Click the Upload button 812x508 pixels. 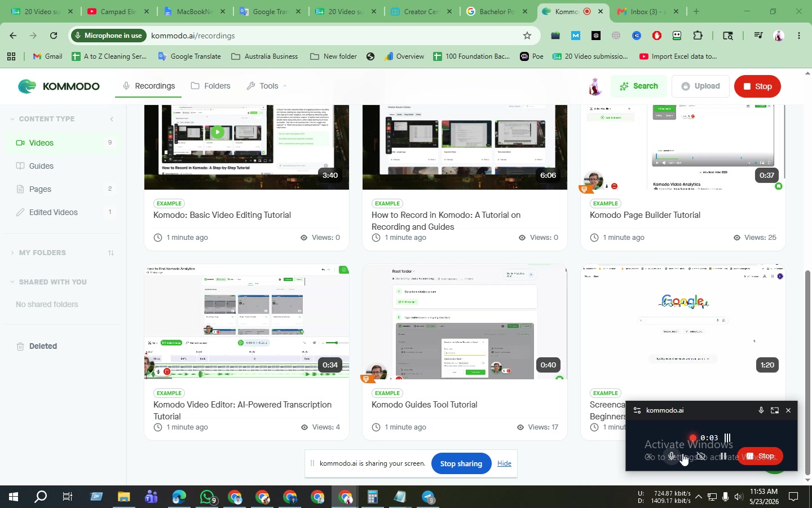(700, 86)
